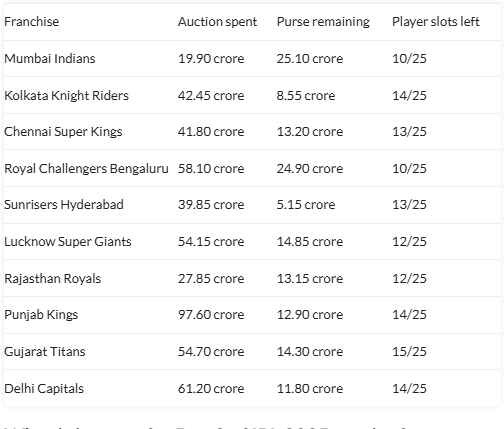
Task: Select the Chennai Super Kings cell
Action: [63, 132]
